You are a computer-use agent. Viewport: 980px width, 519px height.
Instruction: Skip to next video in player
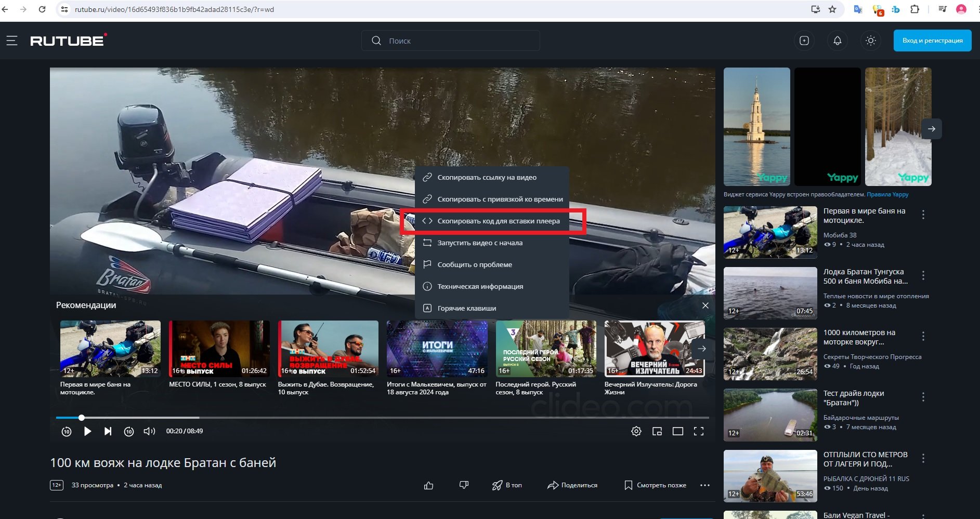(108, 431)
